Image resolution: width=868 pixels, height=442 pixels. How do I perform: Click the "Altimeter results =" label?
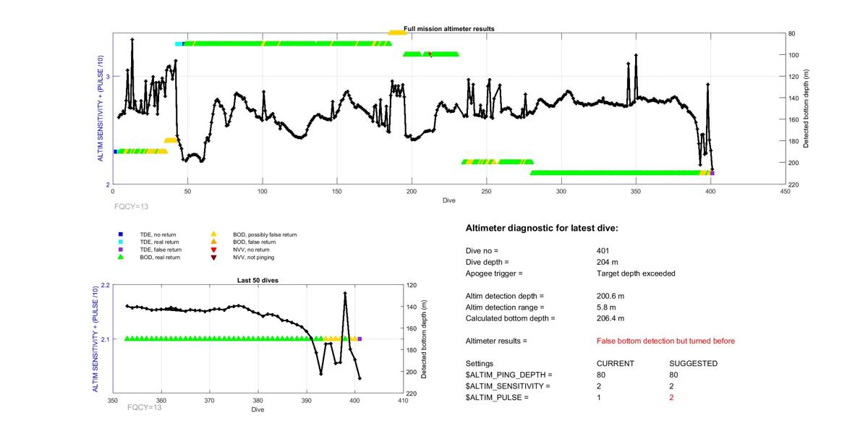[x=496, y=341]
